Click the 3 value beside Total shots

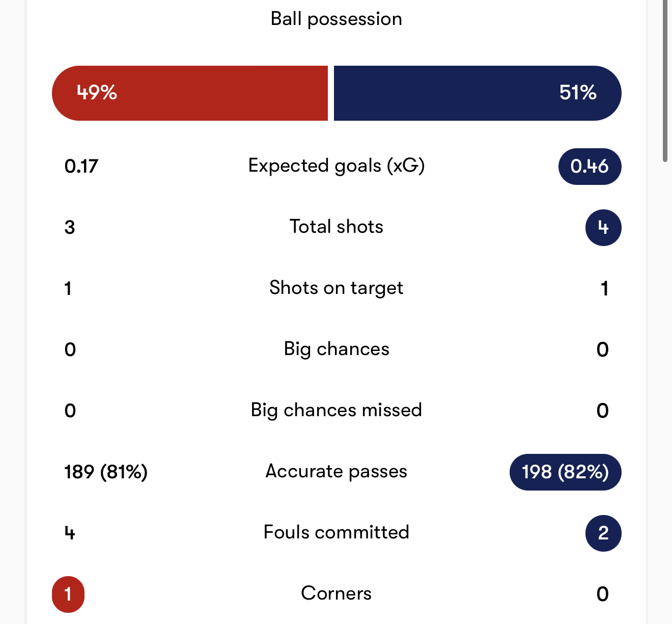tap(70, 228)
